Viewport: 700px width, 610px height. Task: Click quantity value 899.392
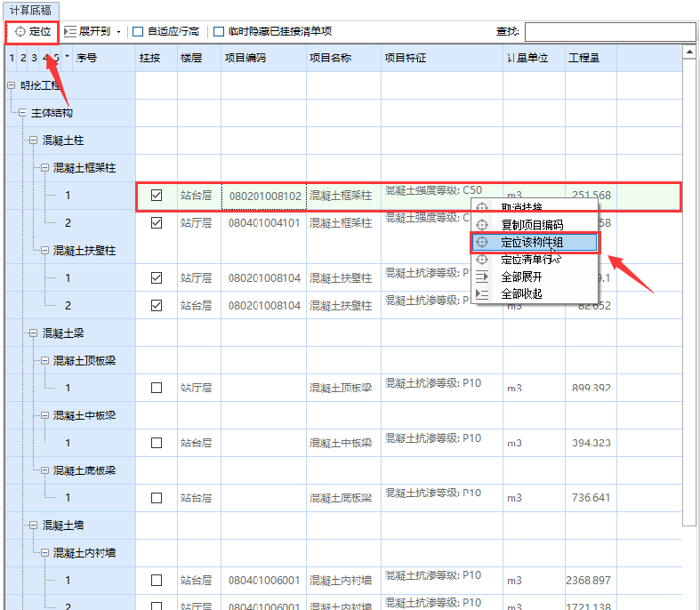point(591,388)
